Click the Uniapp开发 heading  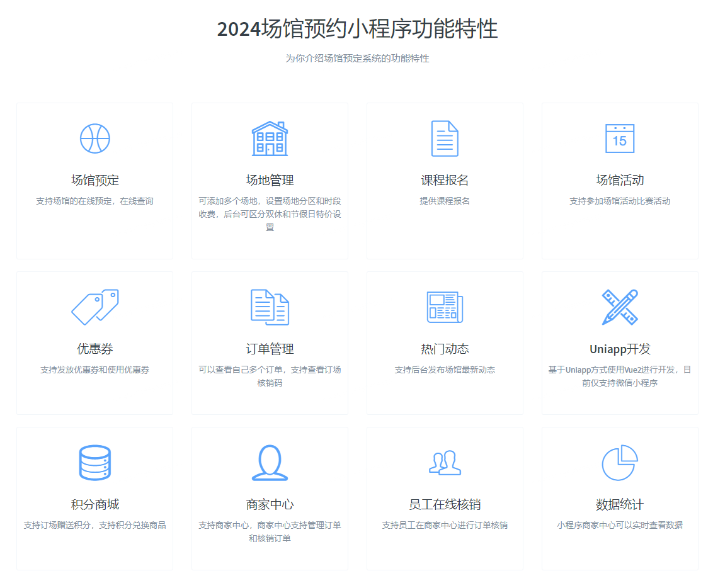[620, 349]
